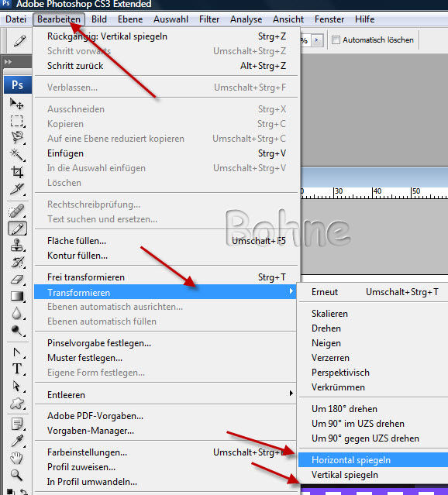This screenshot has width=448, height=495.
Task: Open the Filter menu
Action: [x=209, y=19]
